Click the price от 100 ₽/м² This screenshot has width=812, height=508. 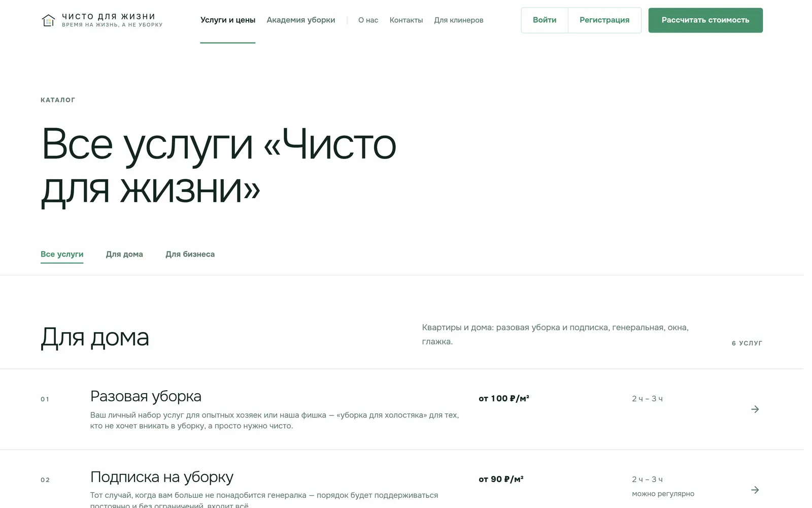(504, 399)
